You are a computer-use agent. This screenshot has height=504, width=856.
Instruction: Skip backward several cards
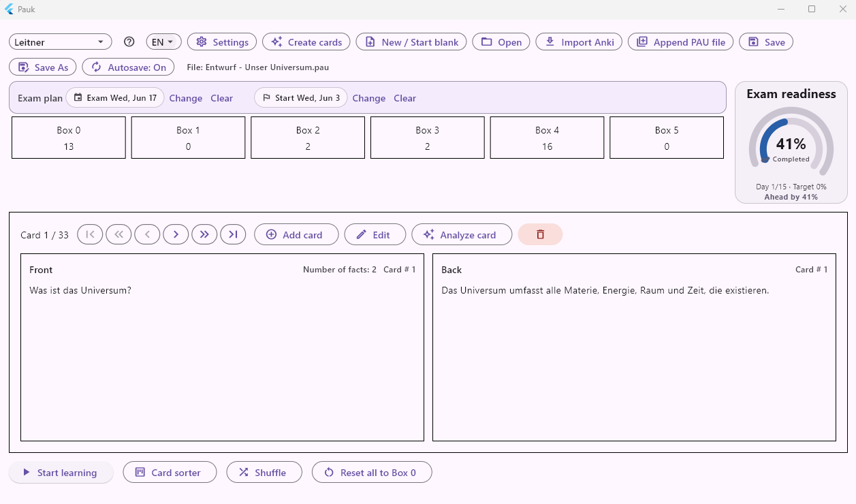[x=118, y=234]
